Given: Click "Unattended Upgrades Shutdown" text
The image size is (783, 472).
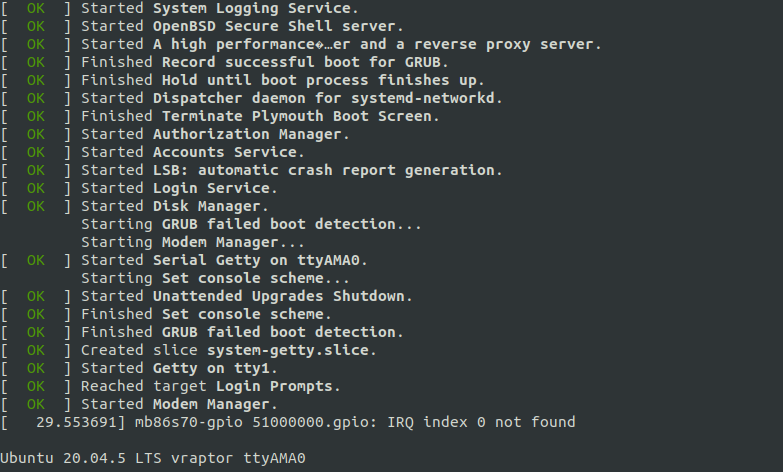Looking at the screenshot, I should point(279,296).
